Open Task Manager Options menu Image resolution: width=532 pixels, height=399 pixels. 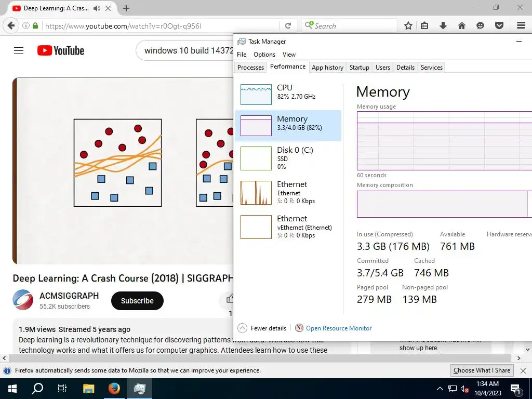tap(264, 54)
